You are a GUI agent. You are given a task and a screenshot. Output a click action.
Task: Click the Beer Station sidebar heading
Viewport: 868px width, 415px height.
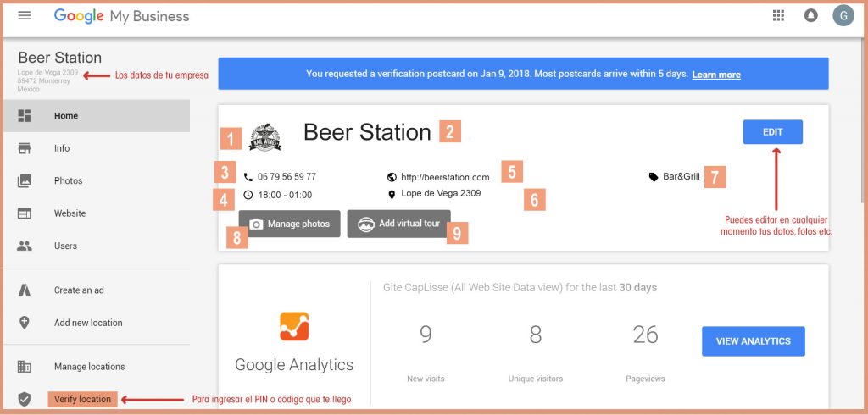click(x=60, y=58)
